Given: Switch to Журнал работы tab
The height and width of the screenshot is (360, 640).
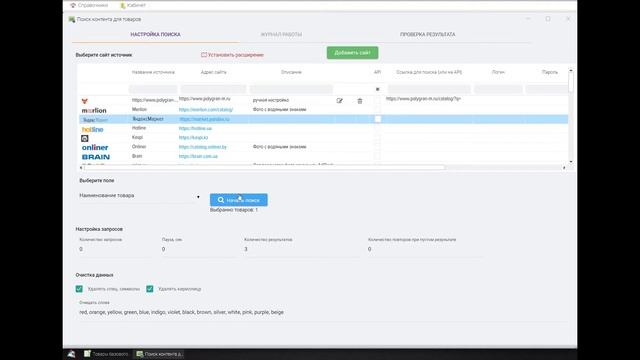Looking at the screenshot, I should (281, 34).
